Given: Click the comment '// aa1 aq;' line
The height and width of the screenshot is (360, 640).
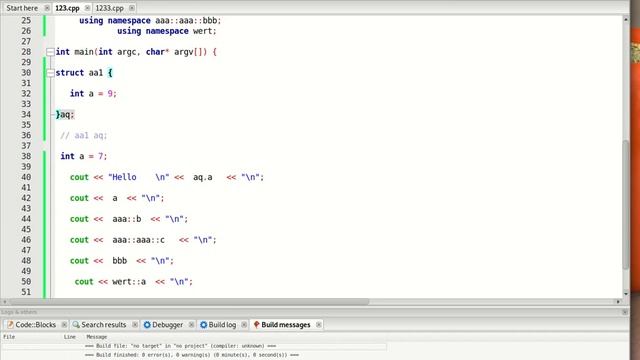Looking at the screenshot, I should (x=84, y=136).
